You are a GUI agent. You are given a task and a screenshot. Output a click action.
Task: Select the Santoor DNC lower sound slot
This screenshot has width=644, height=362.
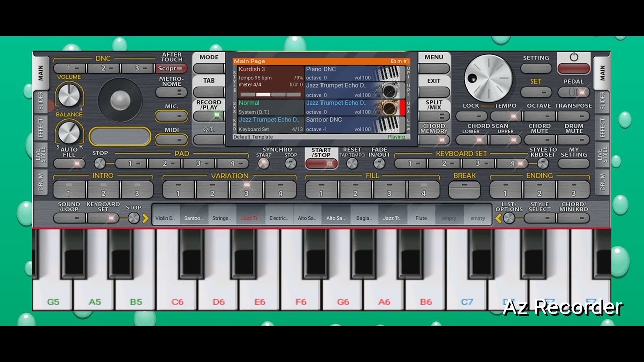coord(355,125)
